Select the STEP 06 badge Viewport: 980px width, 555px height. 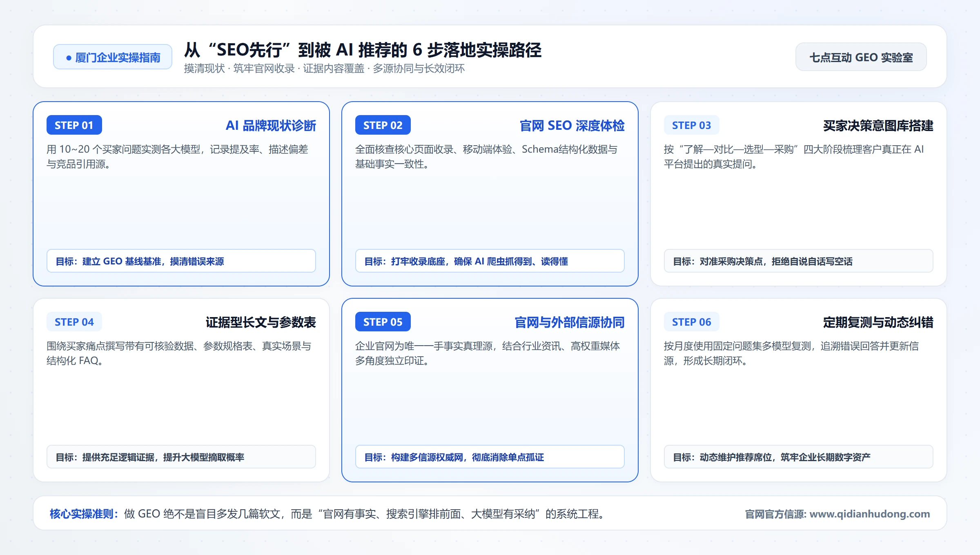tap(692, 322)
